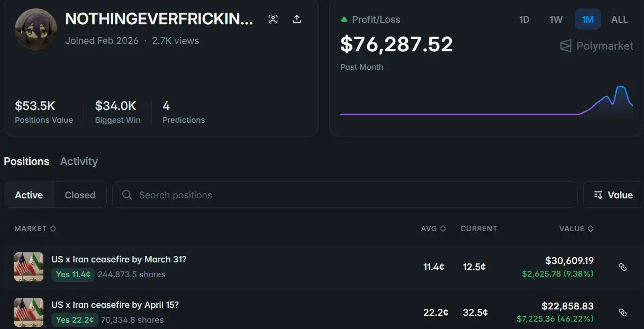The height and width of the screenshot is (329, 644).
Task: Click the Joined Feb 2026 text
Action: coord(102,41)
